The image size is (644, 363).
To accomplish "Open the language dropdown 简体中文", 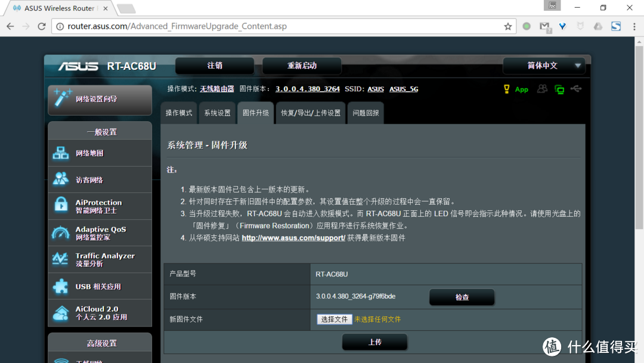I will tap(546, 66).
